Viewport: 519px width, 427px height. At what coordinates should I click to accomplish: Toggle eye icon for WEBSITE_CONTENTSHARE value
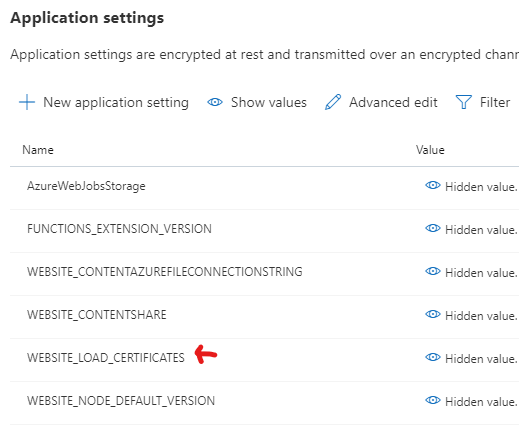point(433,314)
